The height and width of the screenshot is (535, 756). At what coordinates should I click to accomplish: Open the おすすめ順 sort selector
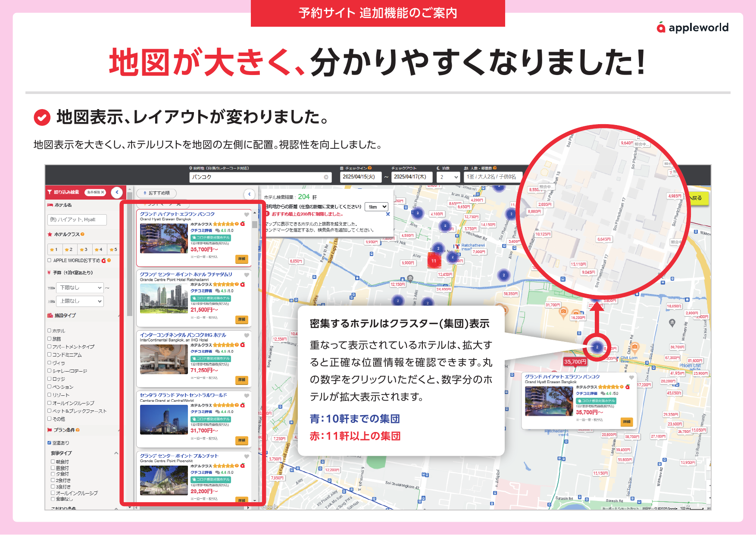(156, 193)
